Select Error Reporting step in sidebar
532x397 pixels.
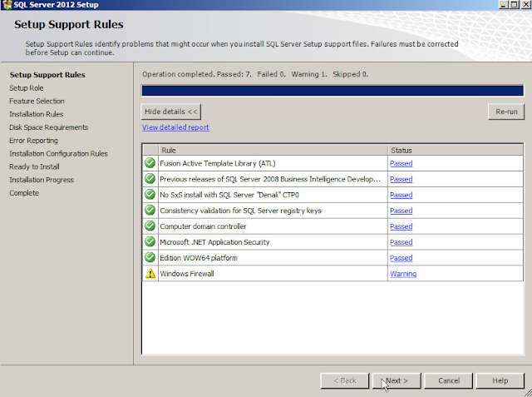click(x=33, y=141)
